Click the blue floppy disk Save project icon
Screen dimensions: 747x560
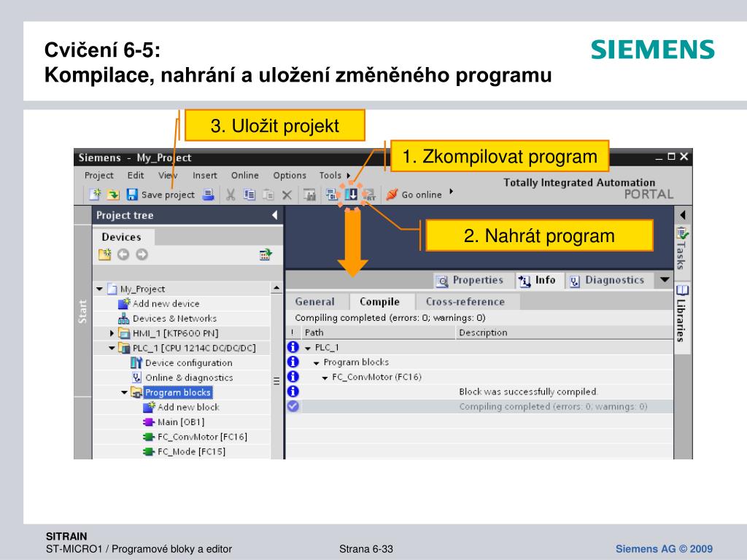132,194
